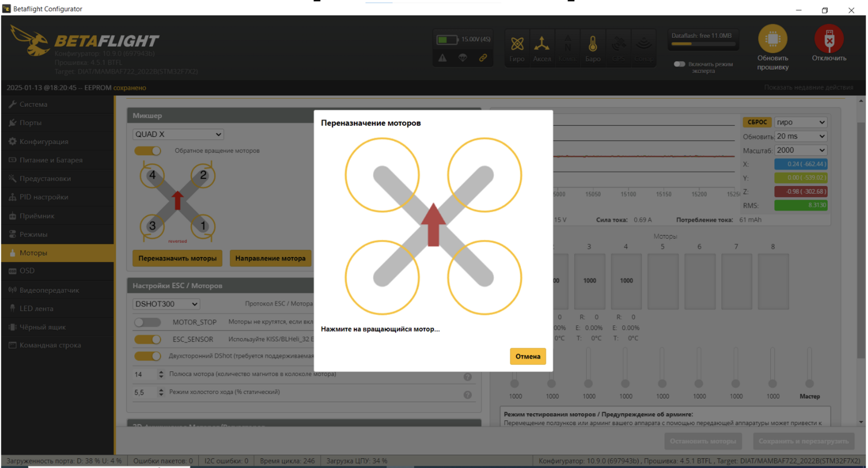Click the Баро barometer sensor icon
Viewport: 868px width, 468px height.
pyautogui.click(x=593, y=44)
